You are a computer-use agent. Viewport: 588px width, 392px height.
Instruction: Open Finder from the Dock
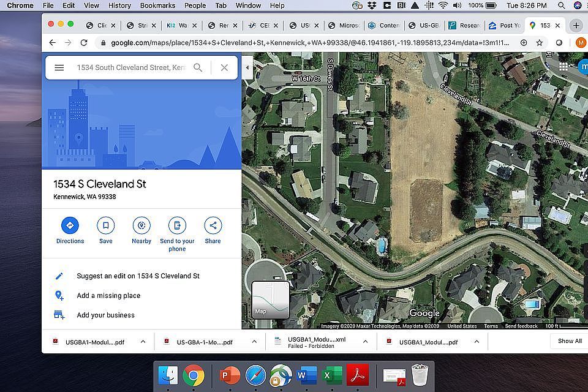tap(168, 375)
